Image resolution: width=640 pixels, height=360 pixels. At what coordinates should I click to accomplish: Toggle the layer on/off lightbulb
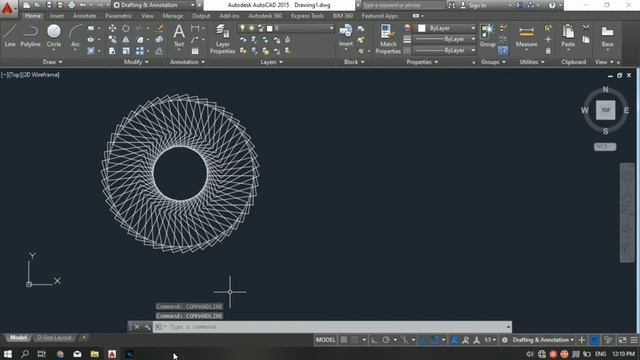242,28
